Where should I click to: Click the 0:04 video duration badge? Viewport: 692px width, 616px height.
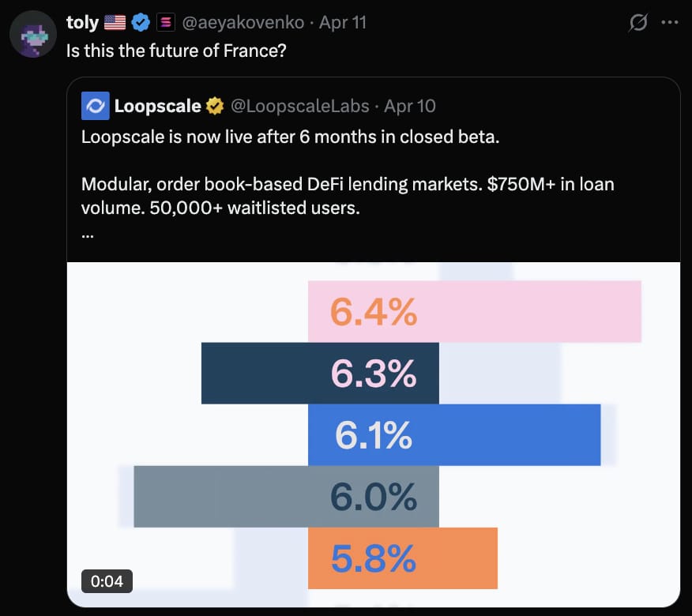point(107,581)
